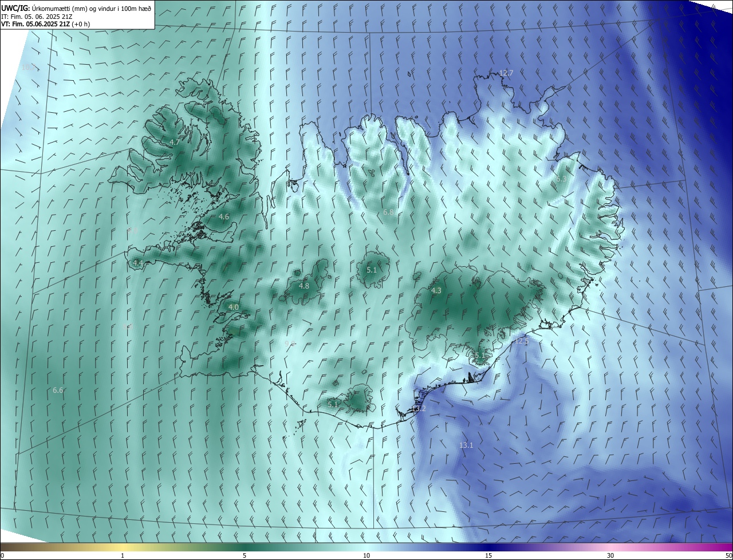Click the UWC/IG Úrkomumætti map title

point(76,7)
